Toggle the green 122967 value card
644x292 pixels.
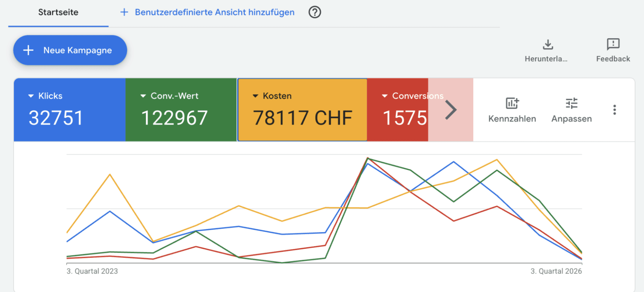click(181, 110)
